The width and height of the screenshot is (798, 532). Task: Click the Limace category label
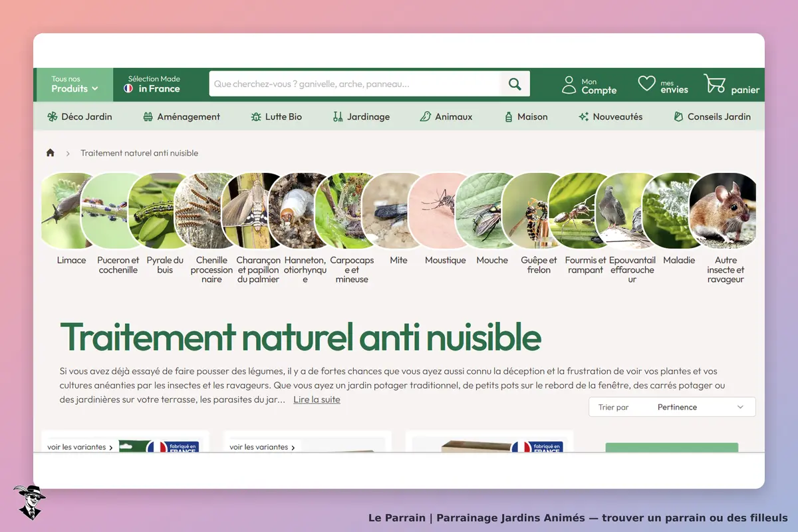[x=71, y=260]
